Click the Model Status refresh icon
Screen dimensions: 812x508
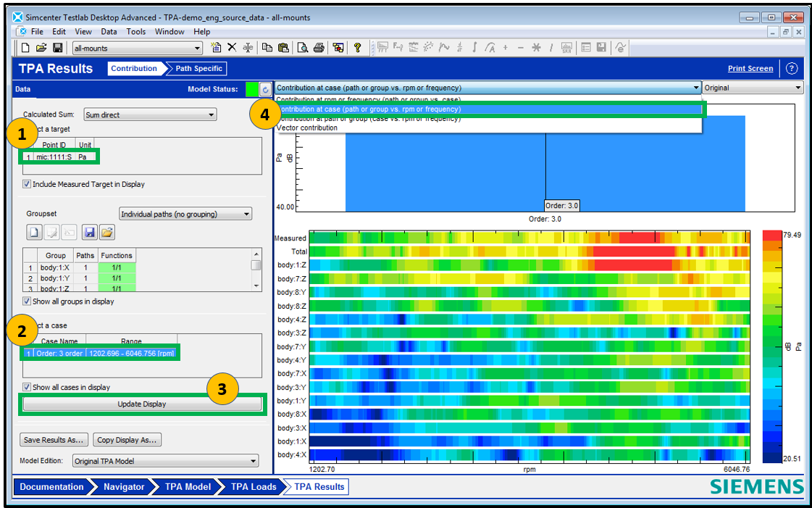click(265, 90)
